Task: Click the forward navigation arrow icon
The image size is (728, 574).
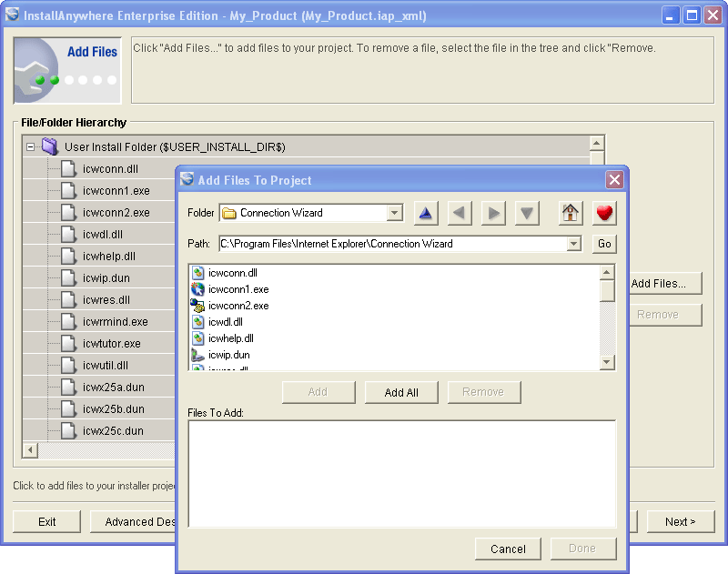Action: coord(492,213)
